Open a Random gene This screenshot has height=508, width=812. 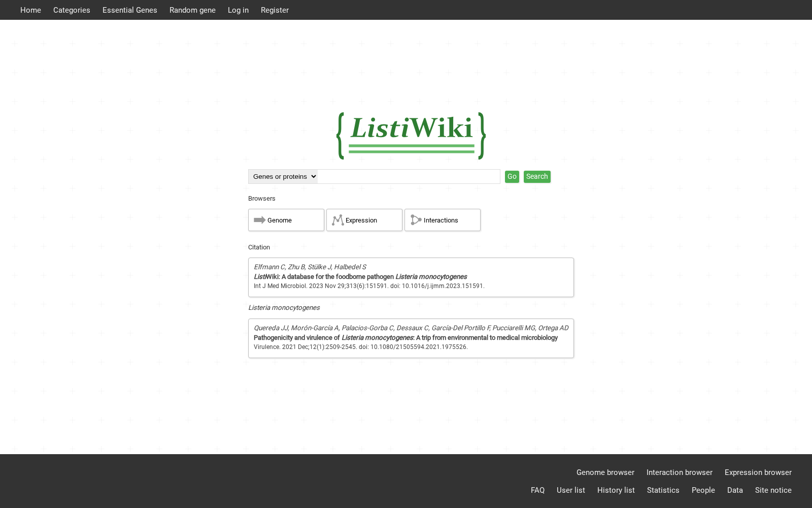pyautogui.click(x=192, y=10)
